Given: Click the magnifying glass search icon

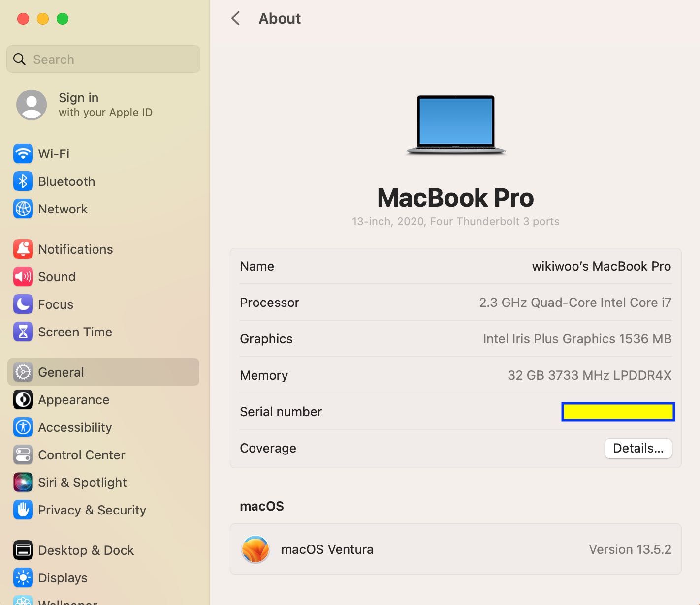Looking at the screenshot, I should point(19,60).
